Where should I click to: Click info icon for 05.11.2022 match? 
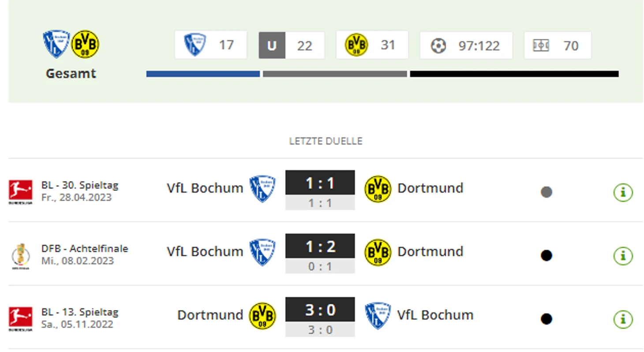623,319
